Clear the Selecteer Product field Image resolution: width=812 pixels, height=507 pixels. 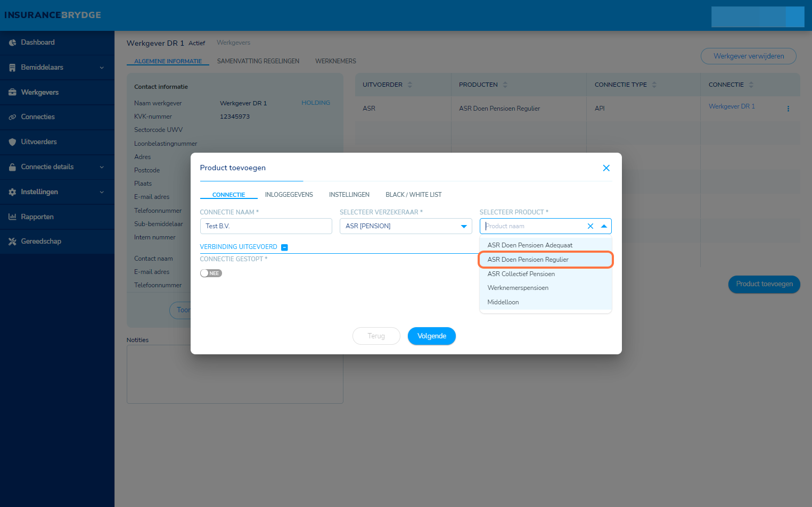[590, 226]
